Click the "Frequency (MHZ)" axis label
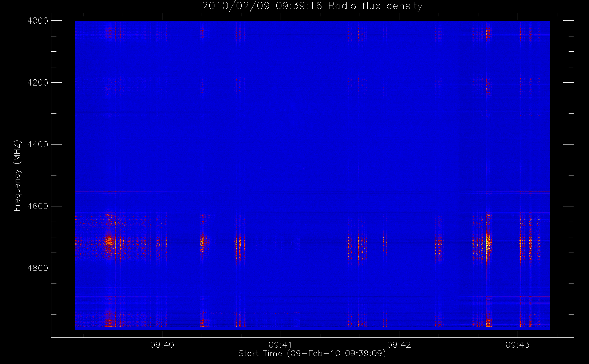The image size is (589, 364). tap(17, 175)
